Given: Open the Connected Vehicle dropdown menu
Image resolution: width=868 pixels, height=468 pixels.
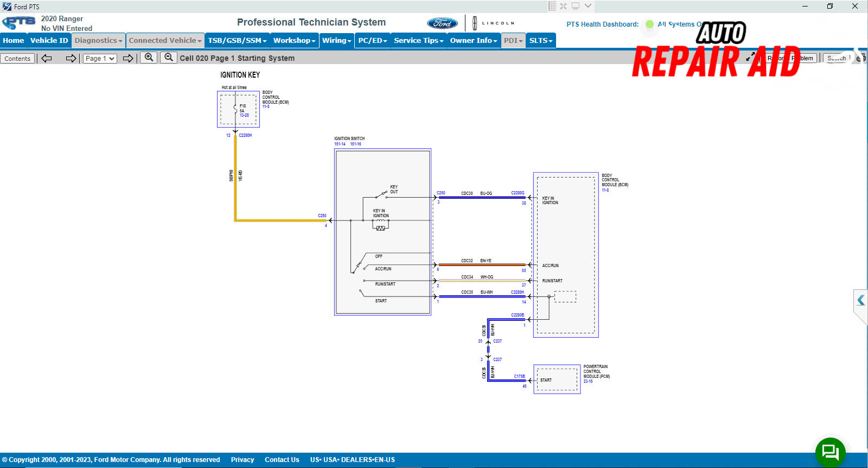Looking at the screenshot, I should (165, 40).
